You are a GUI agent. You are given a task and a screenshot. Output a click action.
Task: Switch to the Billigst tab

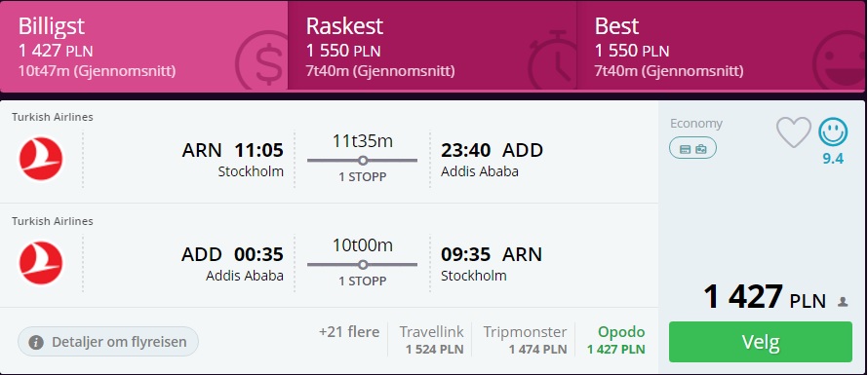(x=144, y=46)
